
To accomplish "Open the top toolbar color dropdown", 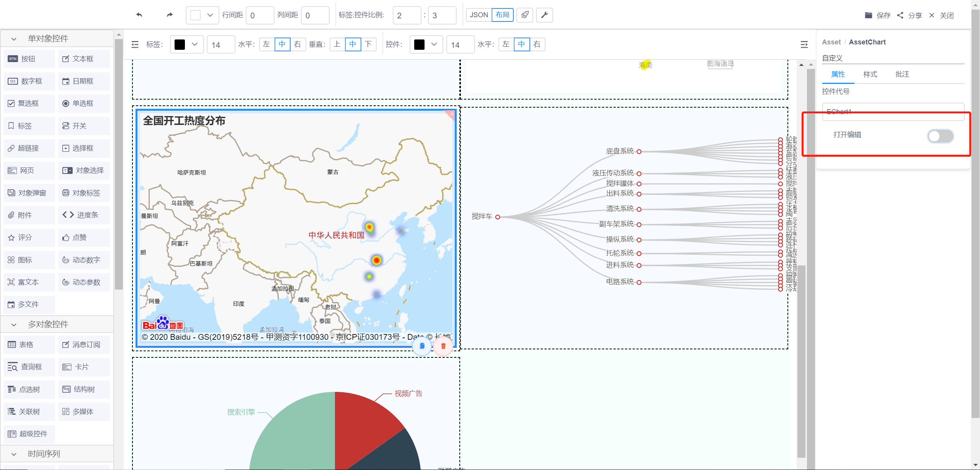I will (x=210, y=15).
